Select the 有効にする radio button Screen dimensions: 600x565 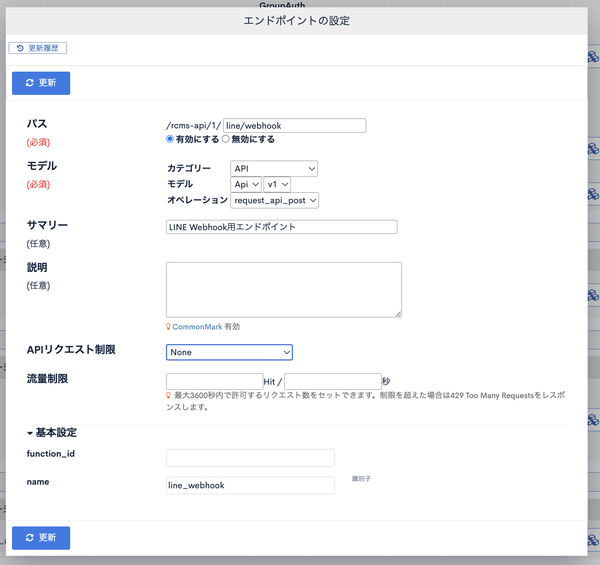pyautogui.click(x=170, y=139)
